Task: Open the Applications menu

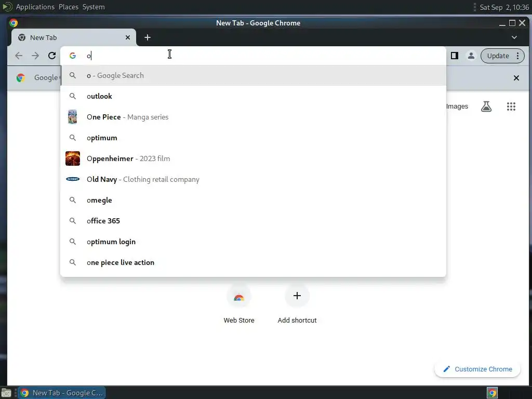Action: [35, 7]
